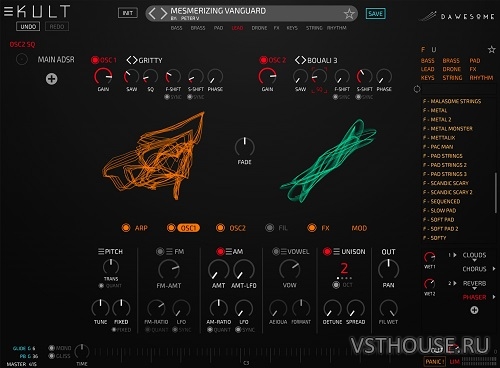Image resolution: width=500 pixels, height=368 pixels.
Task: Click the WET1 knob for the CLOUDS effect
Action: (x=429, y=257)
